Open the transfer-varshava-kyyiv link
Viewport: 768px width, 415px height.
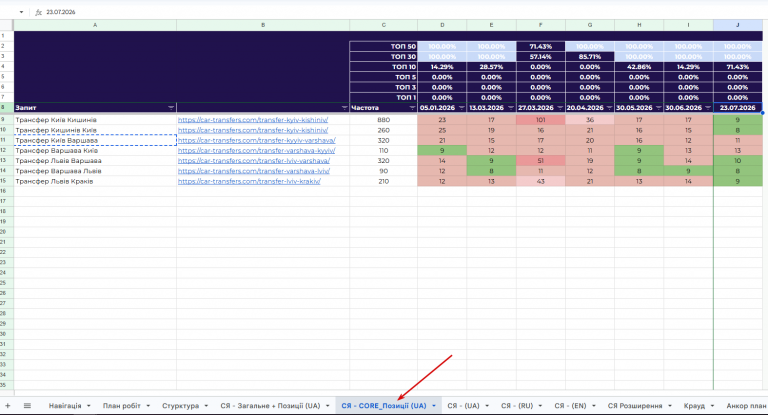257,151
